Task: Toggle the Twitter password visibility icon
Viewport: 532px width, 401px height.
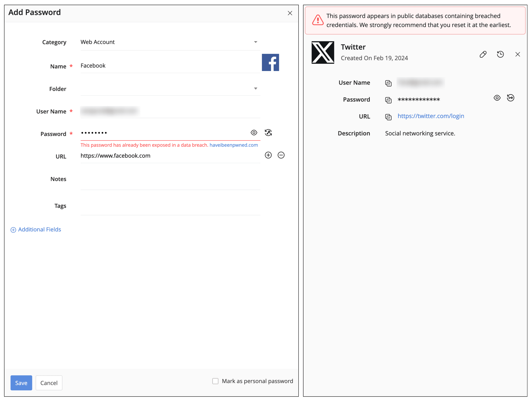Action: (497, 98)
